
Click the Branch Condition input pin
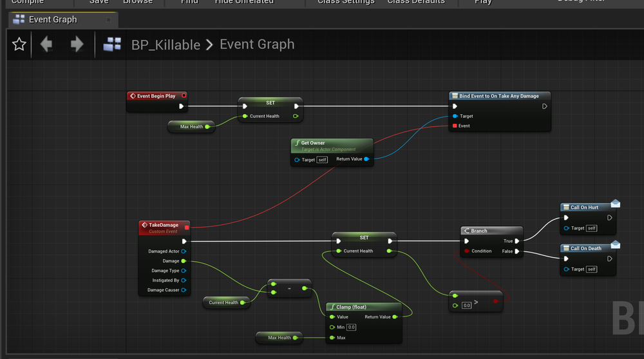pyautogui.click(x=466, y=251)
